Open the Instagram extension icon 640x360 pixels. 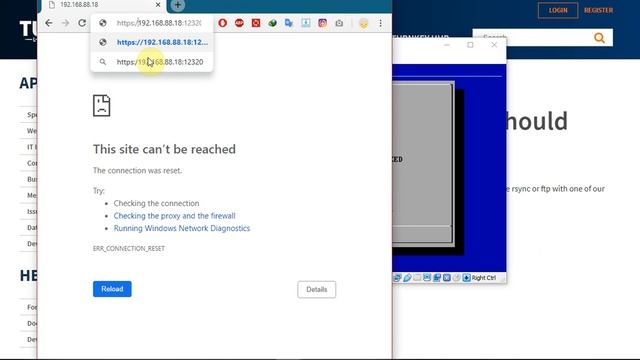click(x=322, y=23)
